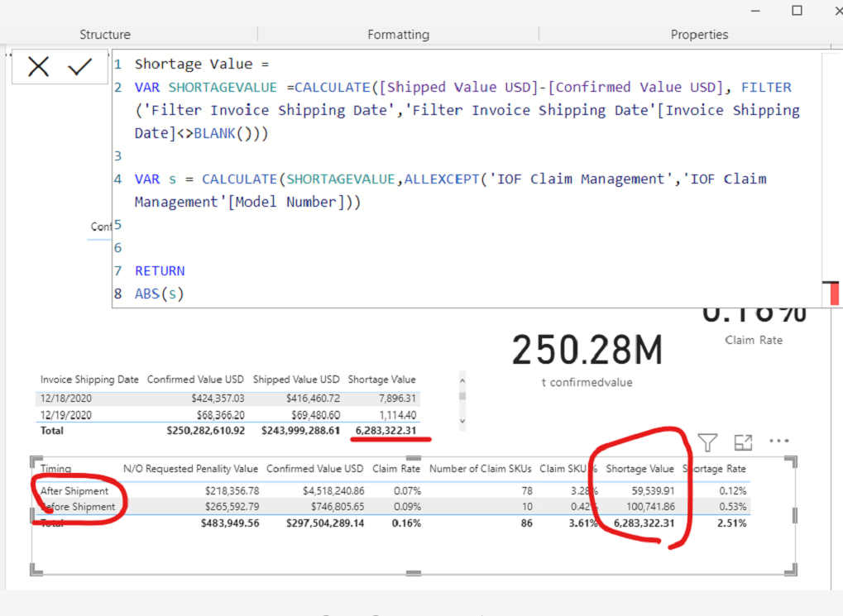
Task: Sort by N/O Requested Penality Value header
Action: [x=190, y=469]
